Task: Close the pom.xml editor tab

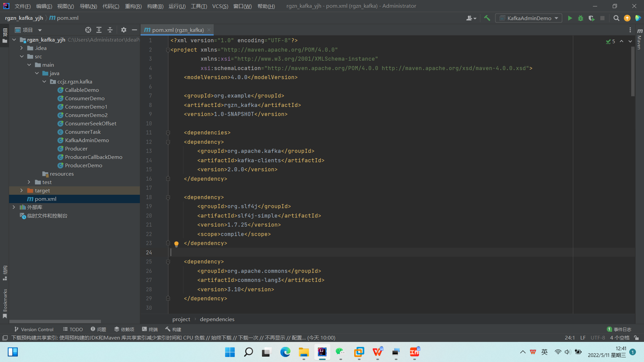Action: pos(209,30)
